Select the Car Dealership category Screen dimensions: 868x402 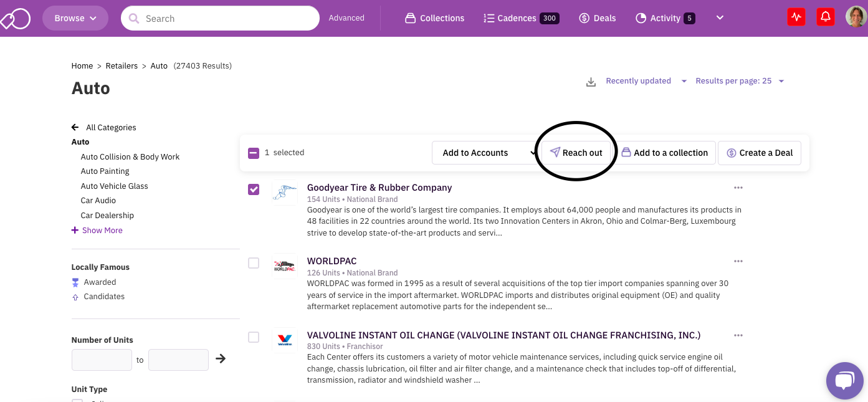(x=107, y=215)
